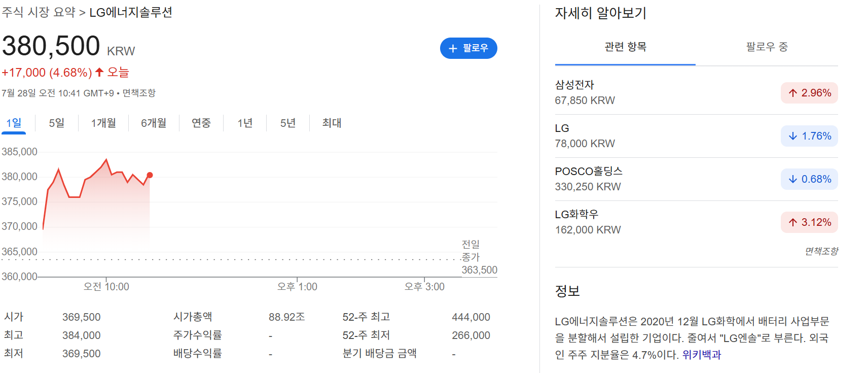The height and width of the screenshot is (373, 868).
Task: Click the 330,250 KRW price text
Action: coord(588,187)
